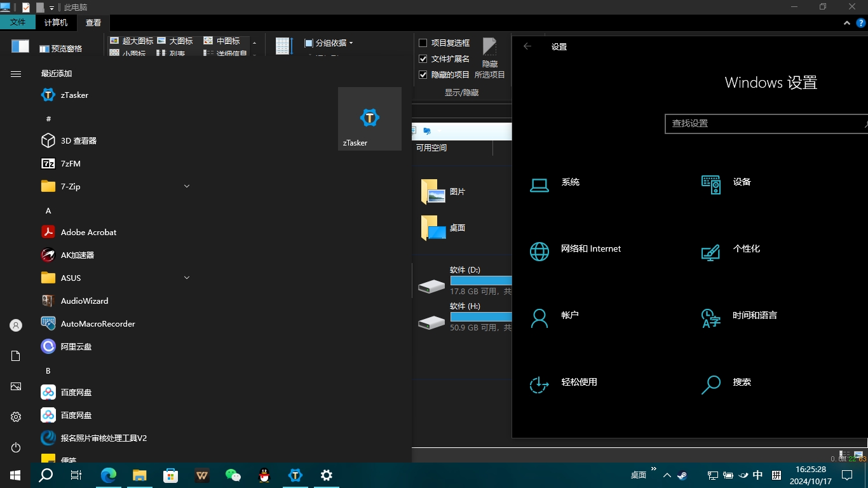The image size is (868, 488).
Task: Toggle the 预览窗格 option in ribbon
Action: [61, 48]
